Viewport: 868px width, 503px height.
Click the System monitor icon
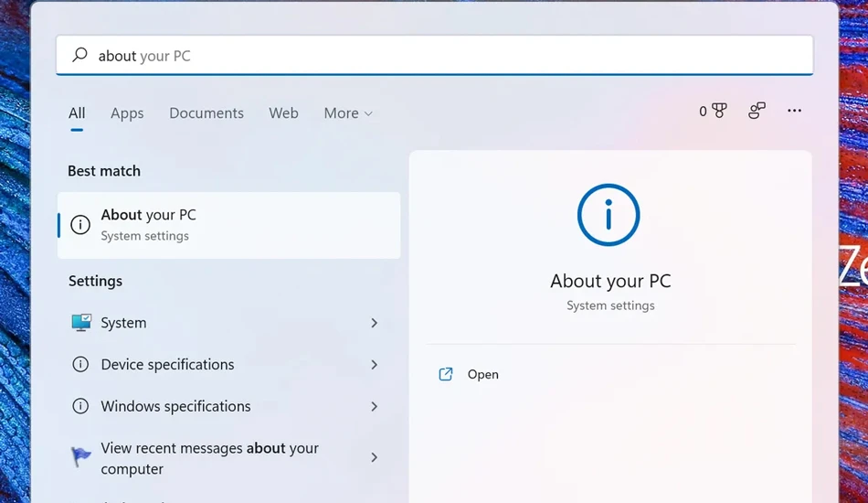(81, 323)
